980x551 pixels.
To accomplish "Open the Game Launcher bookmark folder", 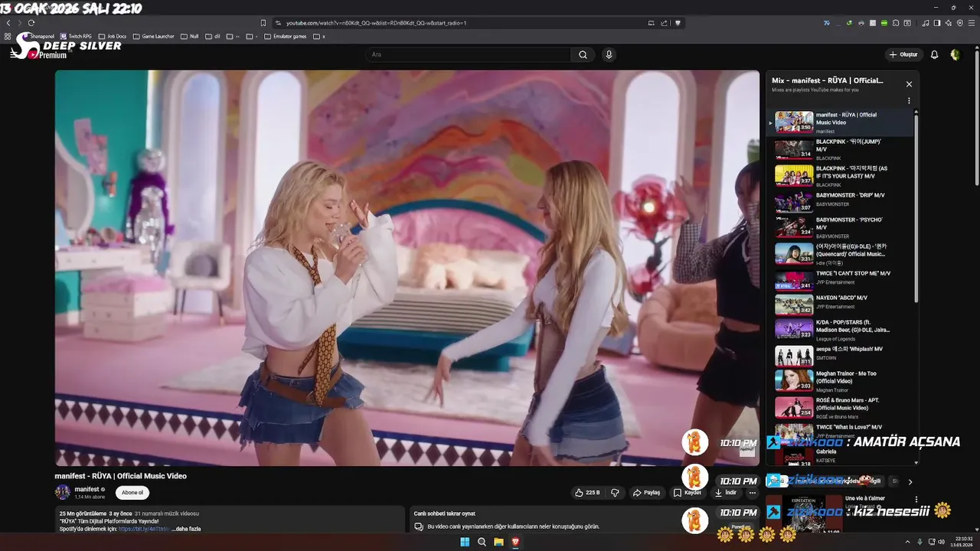I will point(153,36).
